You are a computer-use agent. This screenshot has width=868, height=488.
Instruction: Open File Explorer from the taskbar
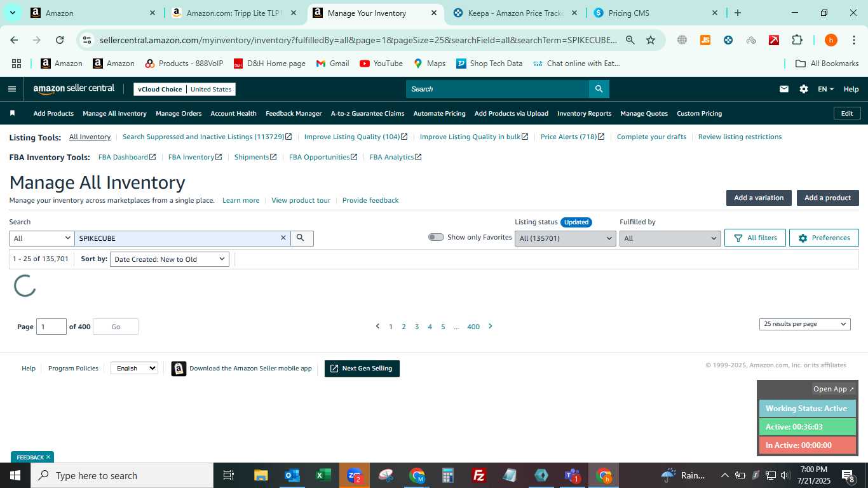(261, 475)
